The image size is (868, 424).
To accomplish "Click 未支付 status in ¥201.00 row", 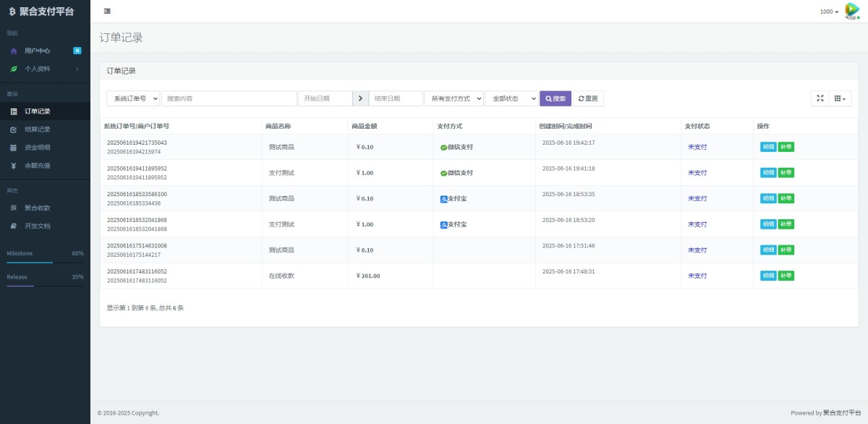I will (x=697, y=276).
